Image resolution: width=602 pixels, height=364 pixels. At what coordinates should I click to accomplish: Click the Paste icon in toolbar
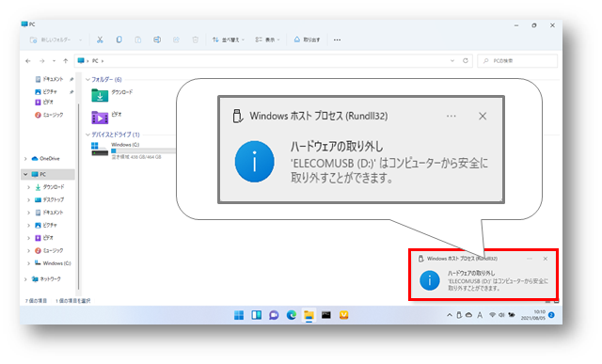[x=138, y=40]
